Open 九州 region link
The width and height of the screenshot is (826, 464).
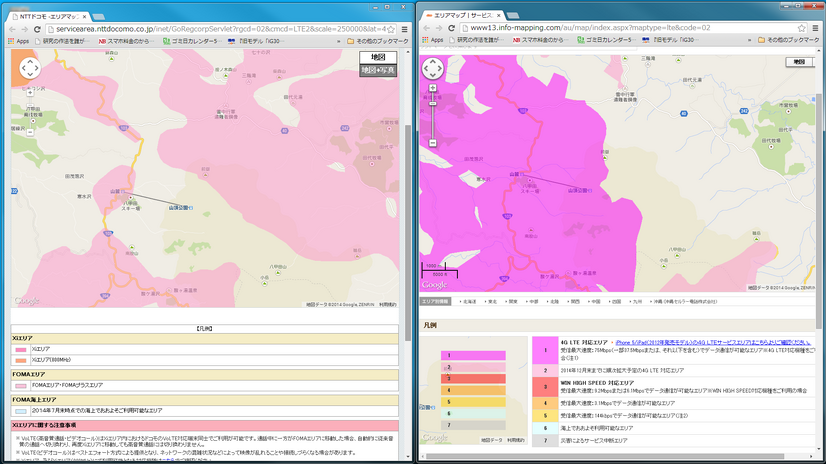point(636,302)
